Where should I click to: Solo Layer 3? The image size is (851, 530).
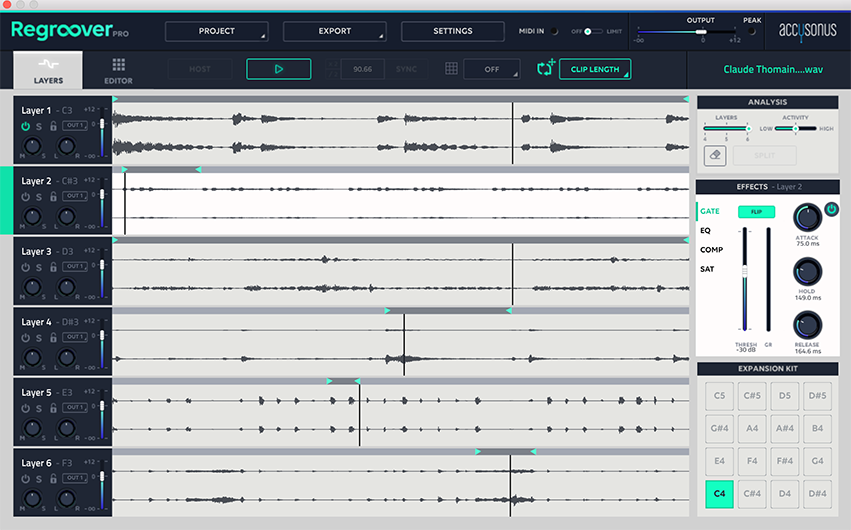tap(39, 267)
